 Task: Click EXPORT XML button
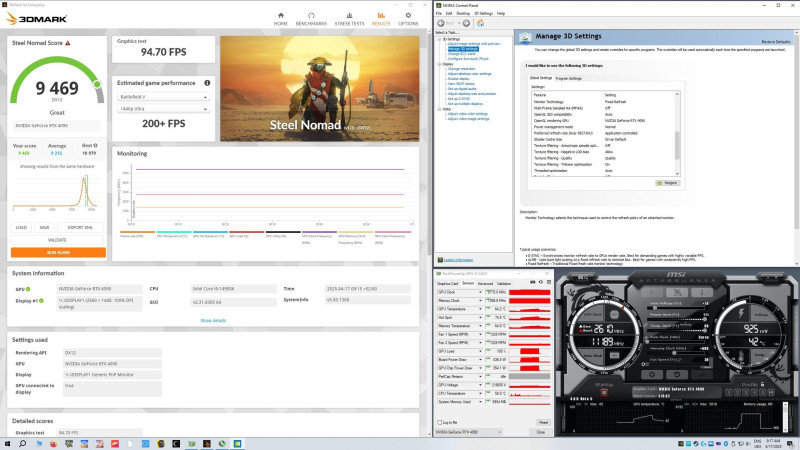point(80,228)
